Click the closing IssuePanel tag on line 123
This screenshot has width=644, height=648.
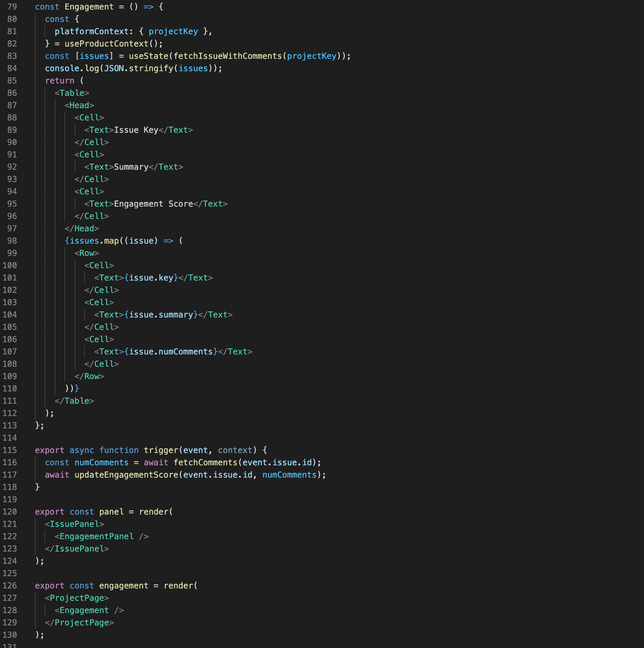tap(77, 549)
